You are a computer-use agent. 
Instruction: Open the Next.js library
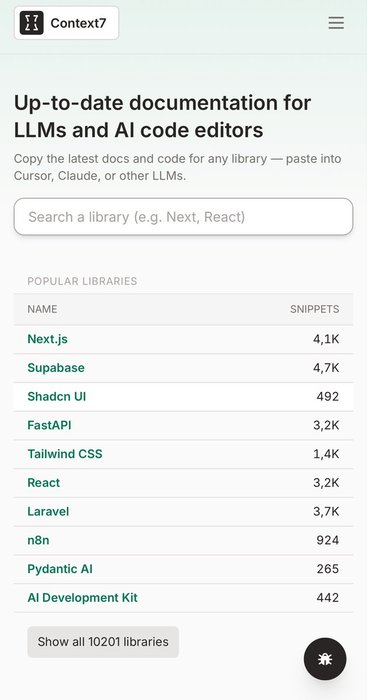click(x=48, y=339)
